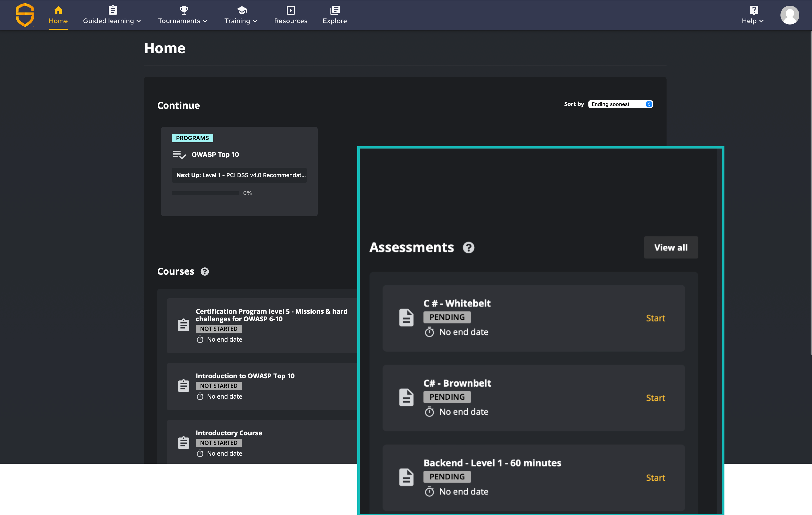
Task: Click the OWASP Top 10 progress bar
Action: coord(205,193)
